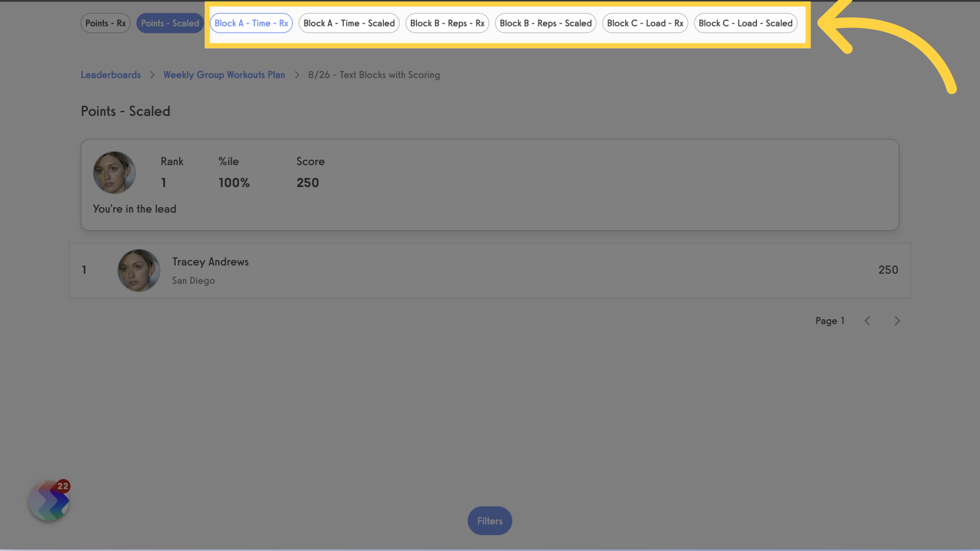Viewport: 980px width, 551px height.
Task: Select Block A - Time - Scaled tab
Action: click(349, 23)
